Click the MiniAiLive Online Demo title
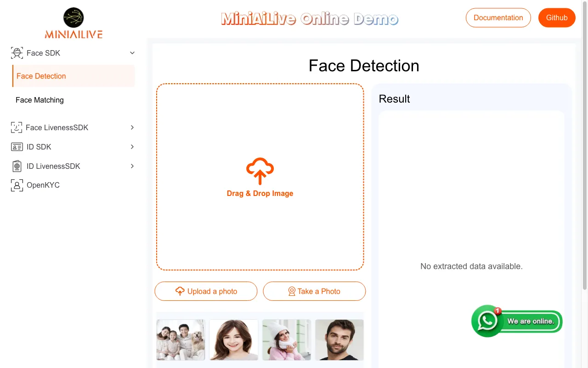Image resolution: width=588 pixels, height=368 pixels. point(310,19)
